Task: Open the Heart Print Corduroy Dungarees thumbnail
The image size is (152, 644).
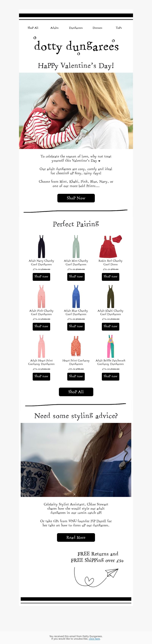Action: point(76,346)
